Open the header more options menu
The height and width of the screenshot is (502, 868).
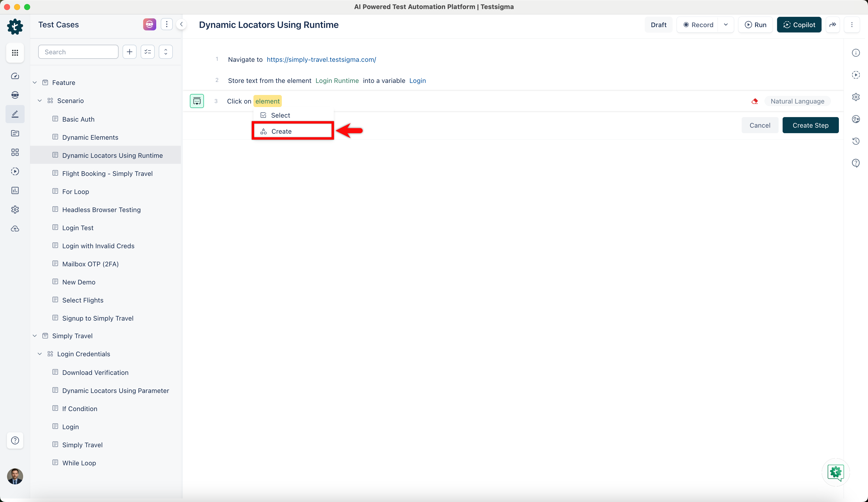(852, 25)
